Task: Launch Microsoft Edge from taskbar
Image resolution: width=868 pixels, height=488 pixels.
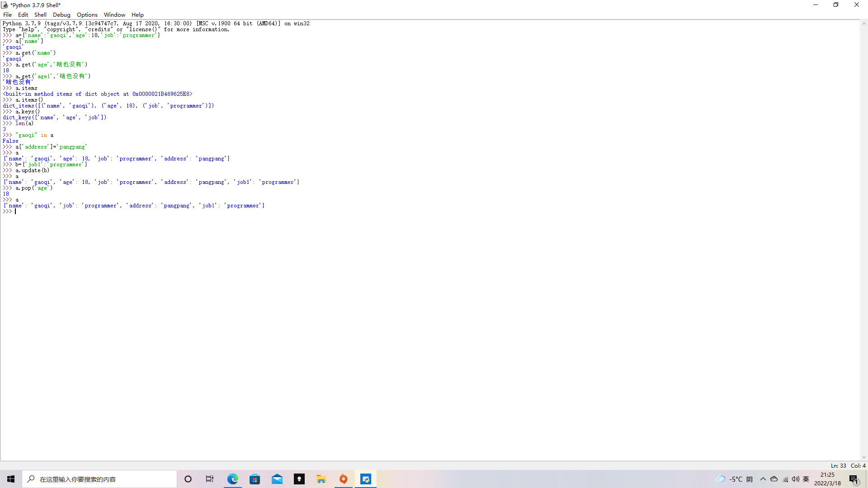Action: (x=232, y=479)
